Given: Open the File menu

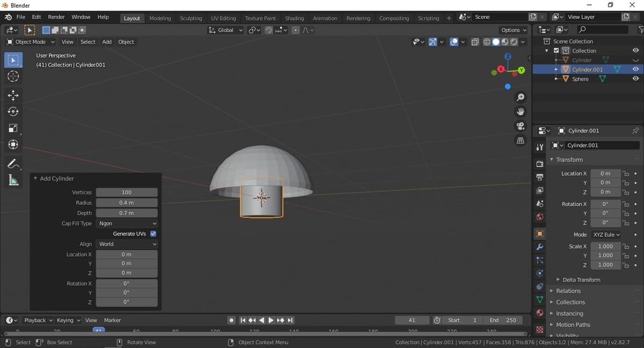Looking at the screenshot, I should [x=21, y=17].
